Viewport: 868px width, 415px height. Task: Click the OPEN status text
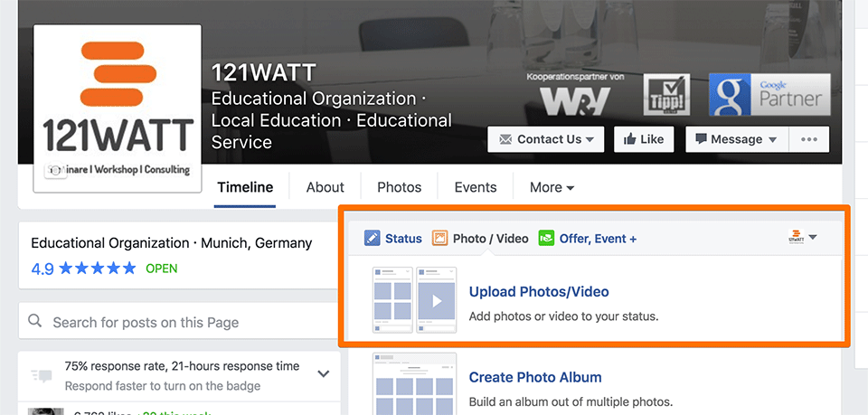coord(162,269)
